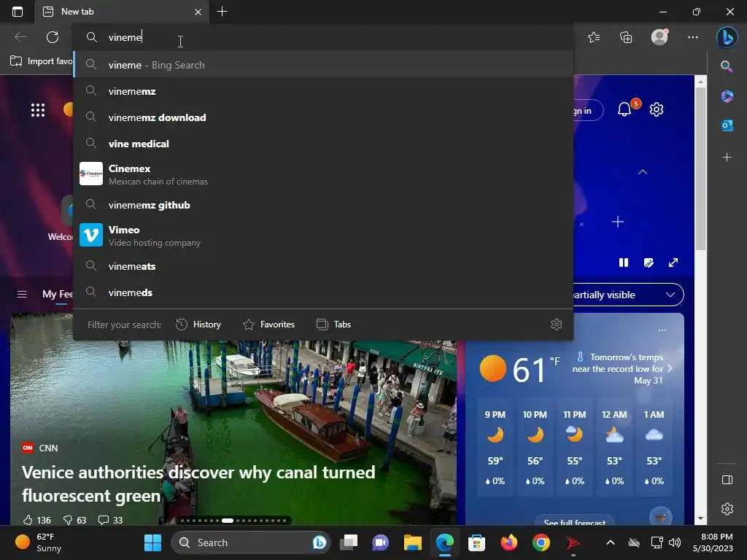The height and width of the screenshot is (560, 747).
Task: Select the vine medical suggestion
Action: 323,144
